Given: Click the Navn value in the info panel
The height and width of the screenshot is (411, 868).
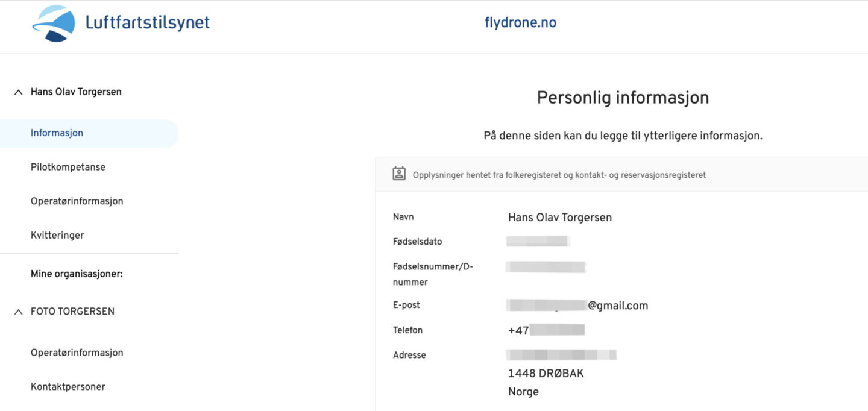Looking at the screenshot, I should 559,218.
